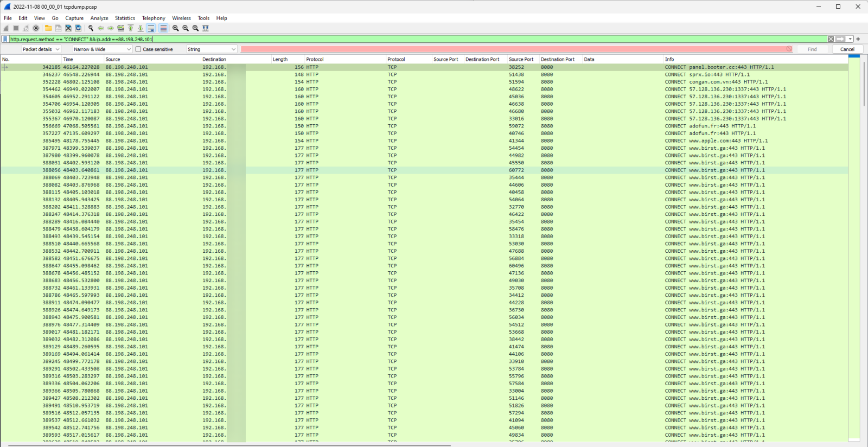
Task: Enable the Case sensitive checkbox
Action: pyautogui.click(x=138, y=49)
